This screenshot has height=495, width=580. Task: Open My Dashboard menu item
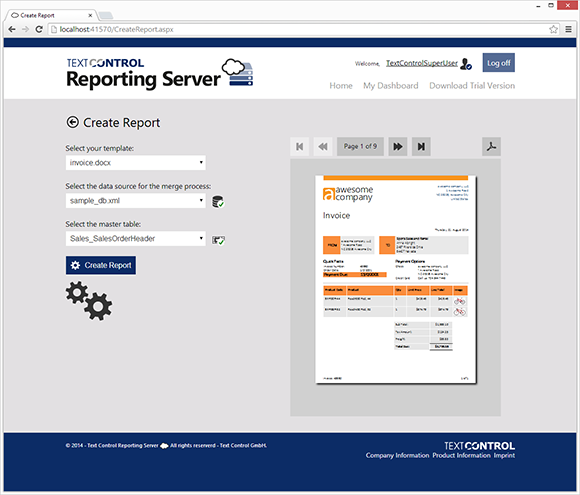391,86
